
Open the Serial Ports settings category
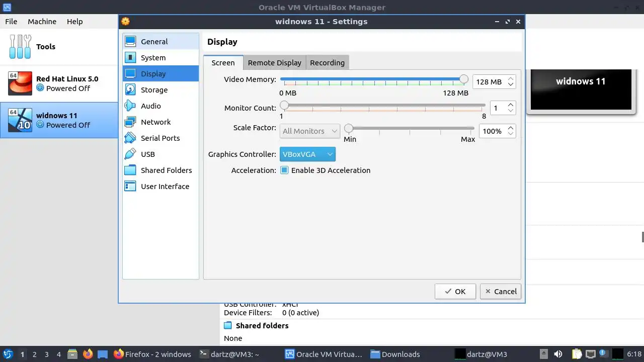(x=160, y=138)
